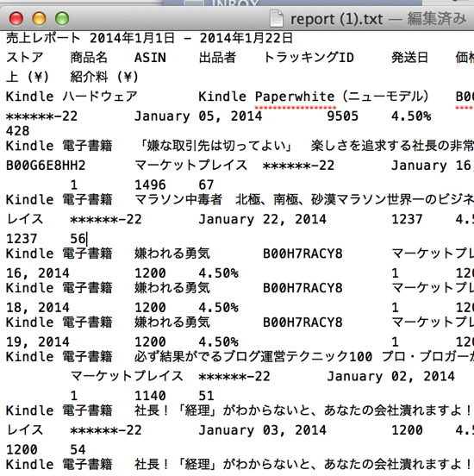Screen dimensions: 474x476
Task: Click '「嫌な取引先は切ってよい」' title text
Action: pos(215,146)
